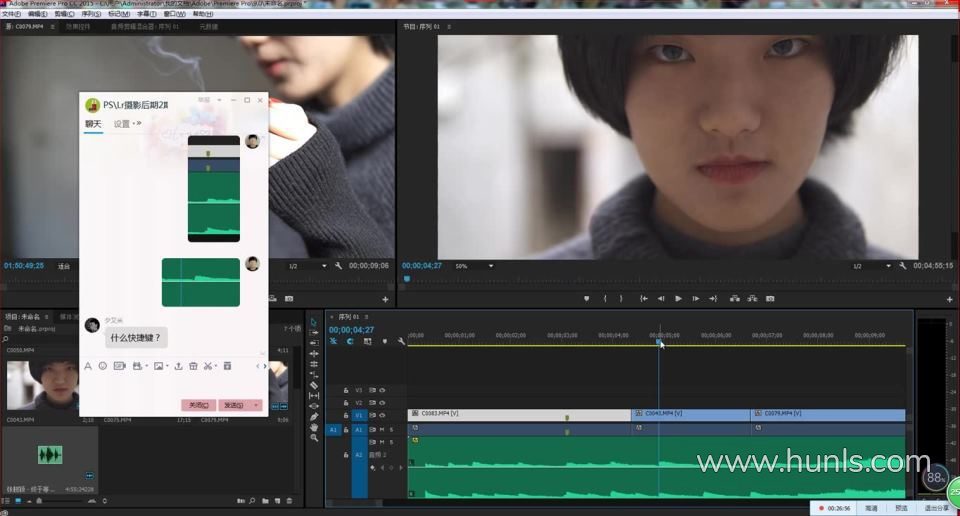The width and height of the screenshot is (960, 516).
Task: Select the Track Select Forward tool
Action: pyautogui.click(x=313, y=332)
